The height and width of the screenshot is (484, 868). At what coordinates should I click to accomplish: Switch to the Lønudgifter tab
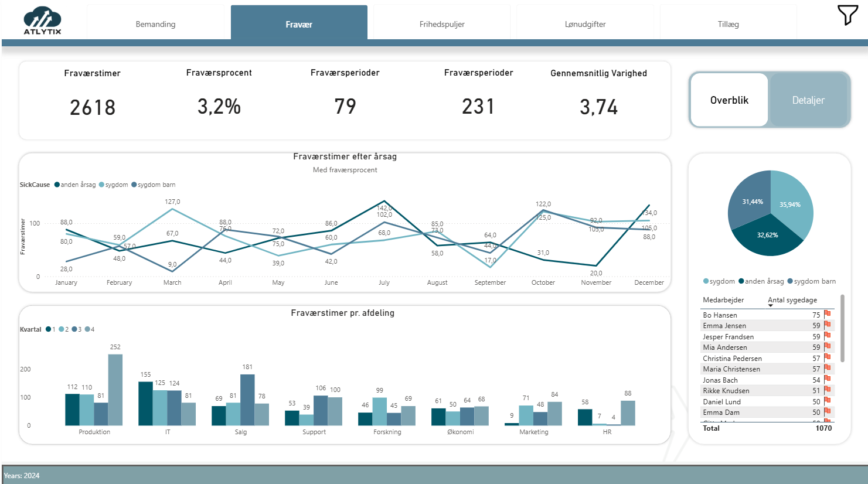coord(585,24)
